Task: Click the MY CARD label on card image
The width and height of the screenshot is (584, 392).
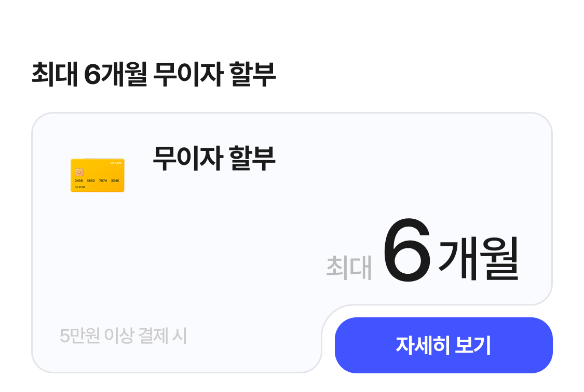Action: 116,163
